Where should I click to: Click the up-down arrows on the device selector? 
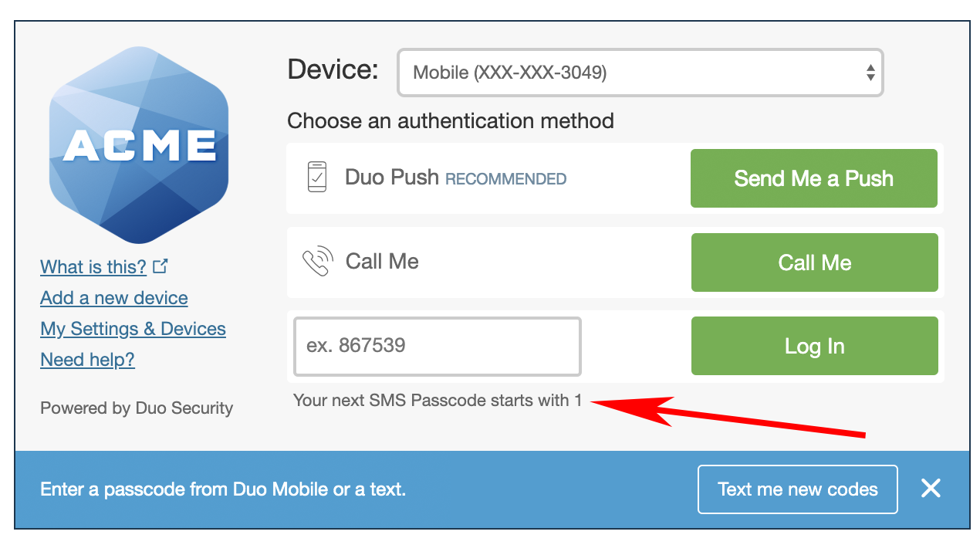click(x=870, y=72)
